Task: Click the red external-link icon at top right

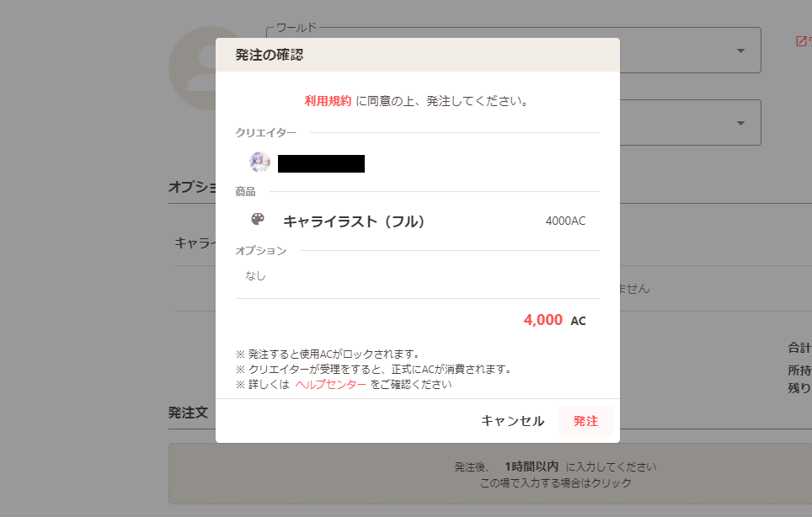Action: [801, 41]
